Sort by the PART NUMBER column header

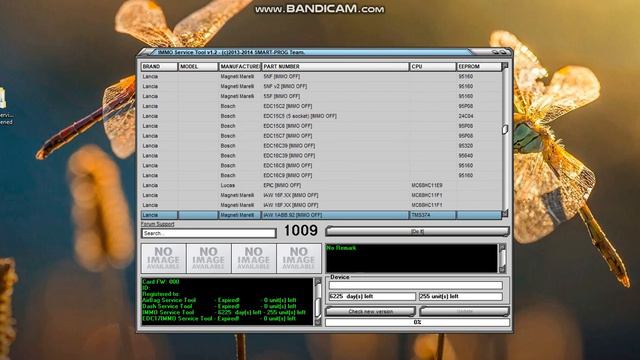point(335,66)
